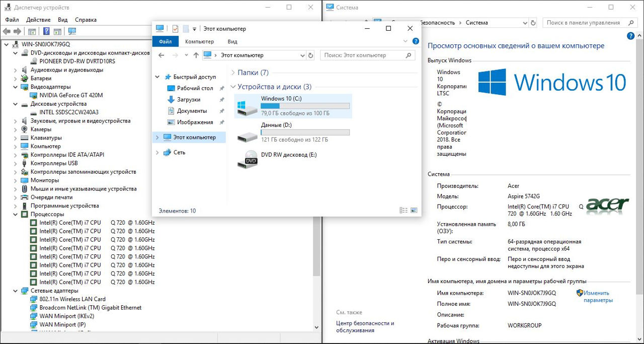Open Explorer ribbon help icon
Image resolution: width=644 pixels, height=344 pixels.
coord(416,41)
